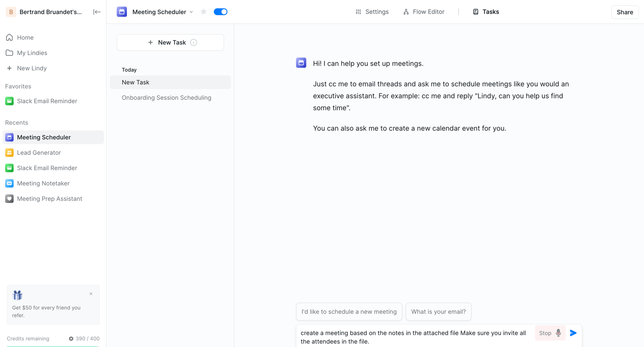644x347 pixels.
Task: Select Meeting Scheduler in Recents
Action: coord(53,137)
